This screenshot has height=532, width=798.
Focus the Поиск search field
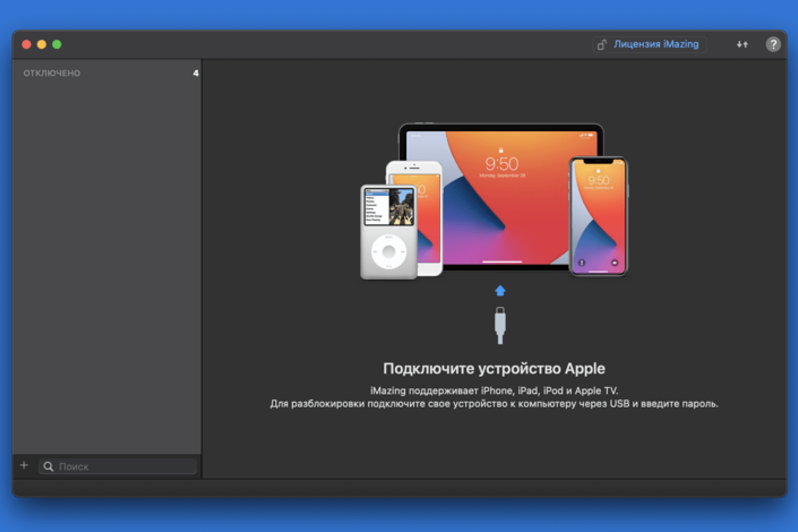(x=125, y=466)
